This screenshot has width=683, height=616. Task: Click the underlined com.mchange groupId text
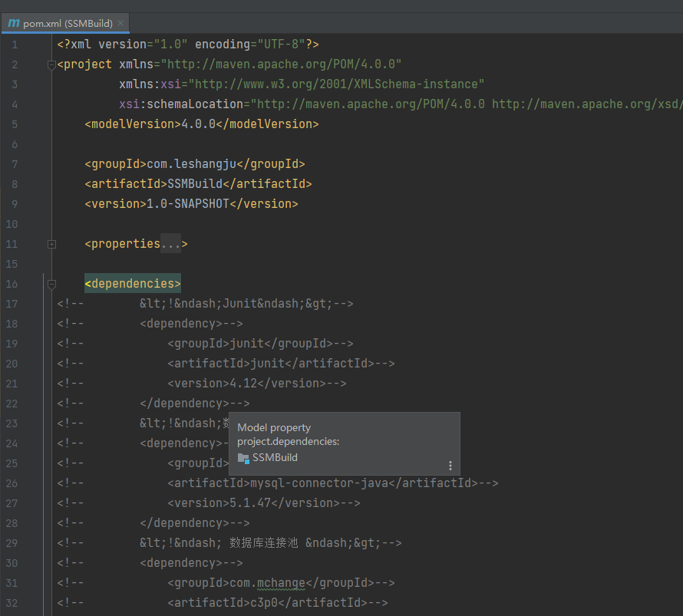click(x=267, y=583)
